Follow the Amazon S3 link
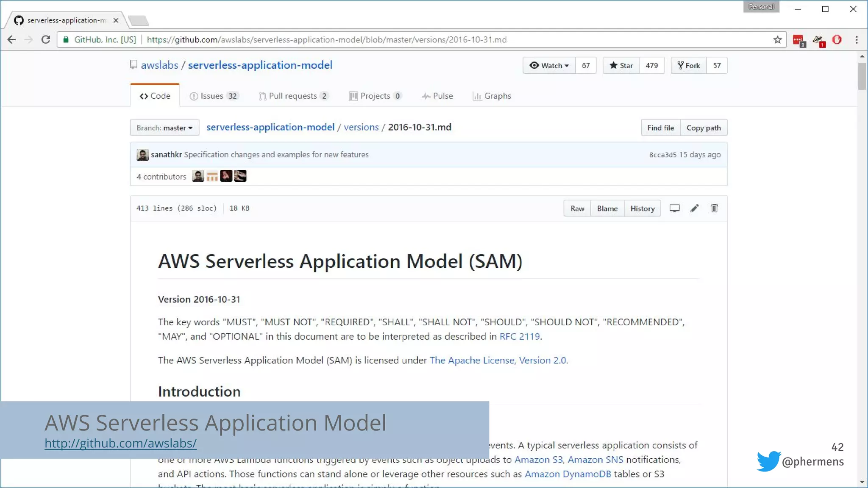This screenshot has width=868, height=488. 540,460
